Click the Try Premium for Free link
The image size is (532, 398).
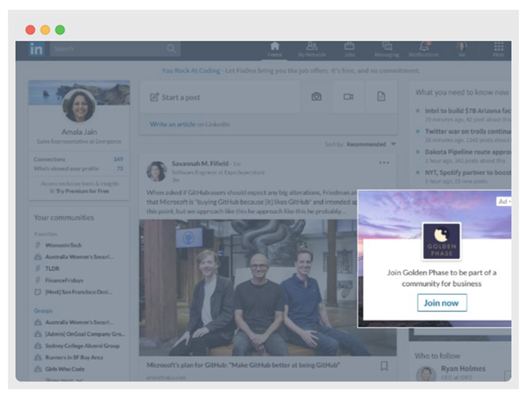[82, 191]
